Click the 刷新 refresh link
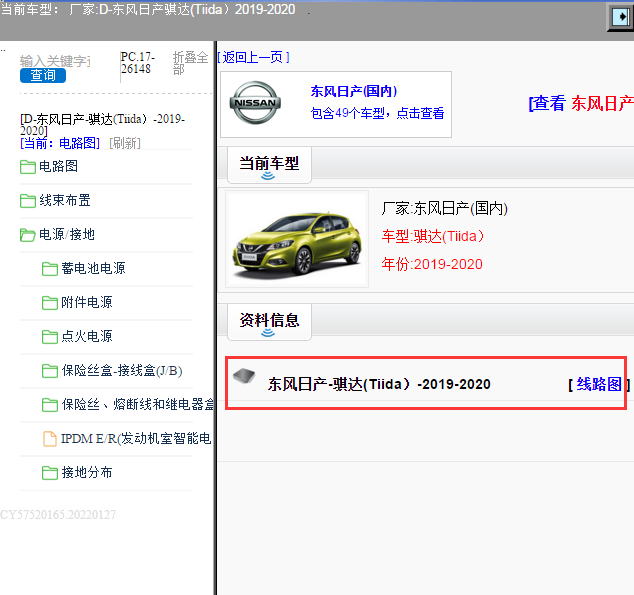The width and height of the screenshot is (634, 595). pyautogui.click(x=125, y=143)
